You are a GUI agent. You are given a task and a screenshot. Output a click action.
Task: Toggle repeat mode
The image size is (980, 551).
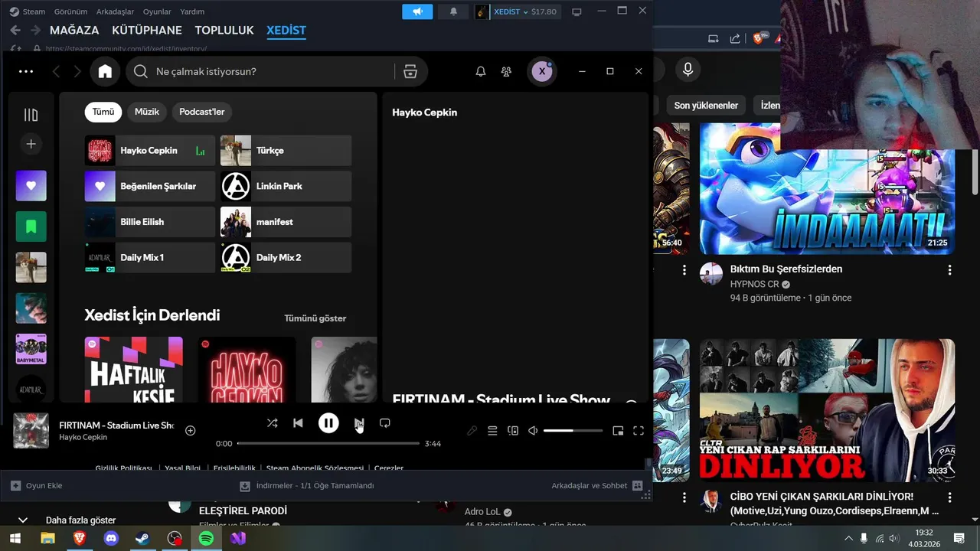[385, 422]
